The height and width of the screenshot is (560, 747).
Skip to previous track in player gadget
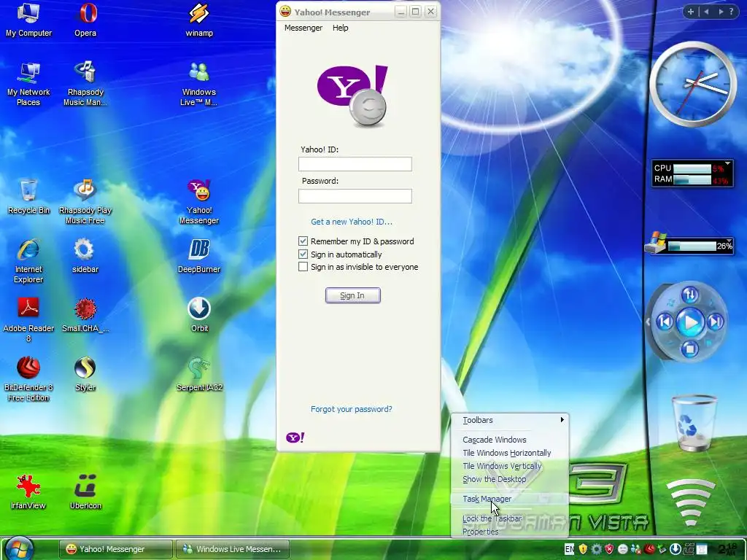pyautogui.click(x=665, y=322)
